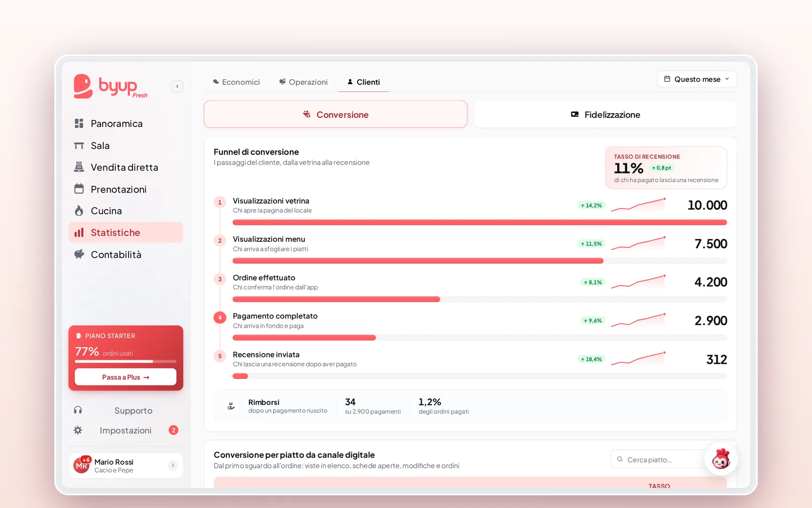Click the Contabilità piggy bank icon

pos(79,255)
